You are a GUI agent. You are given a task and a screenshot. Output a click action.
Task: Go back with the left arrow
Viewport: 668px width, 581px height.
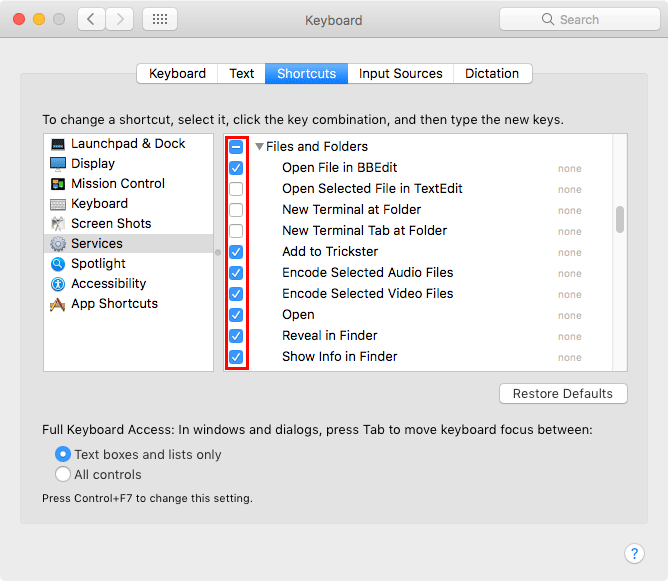[x=91, y=19]
